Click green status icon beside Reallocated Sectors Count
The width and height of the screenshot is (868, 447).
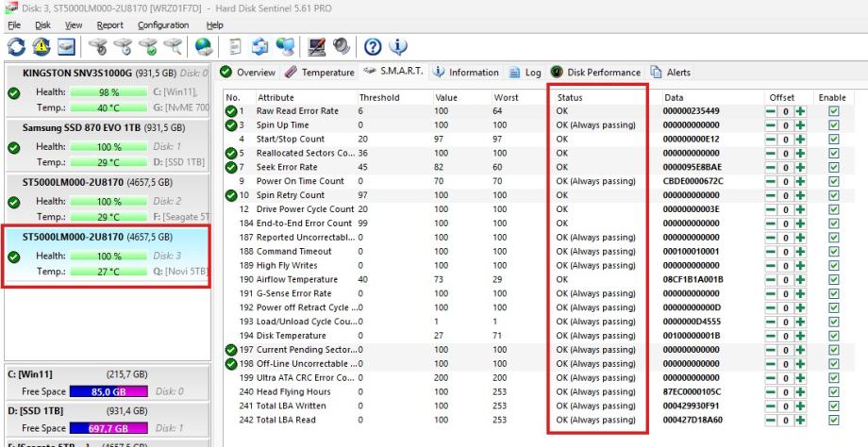(x=231, y=153)
